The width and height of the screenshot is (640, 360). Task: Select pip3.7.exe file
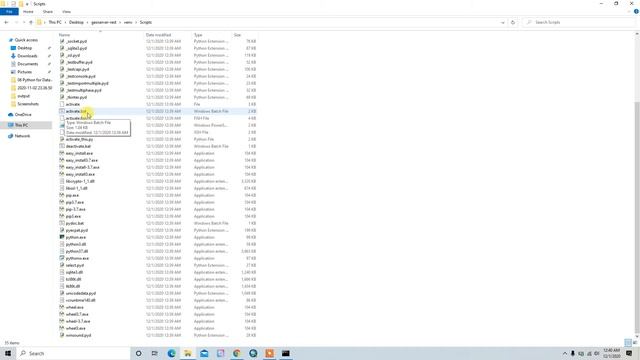pyautogui.click(x=75, y=202)
